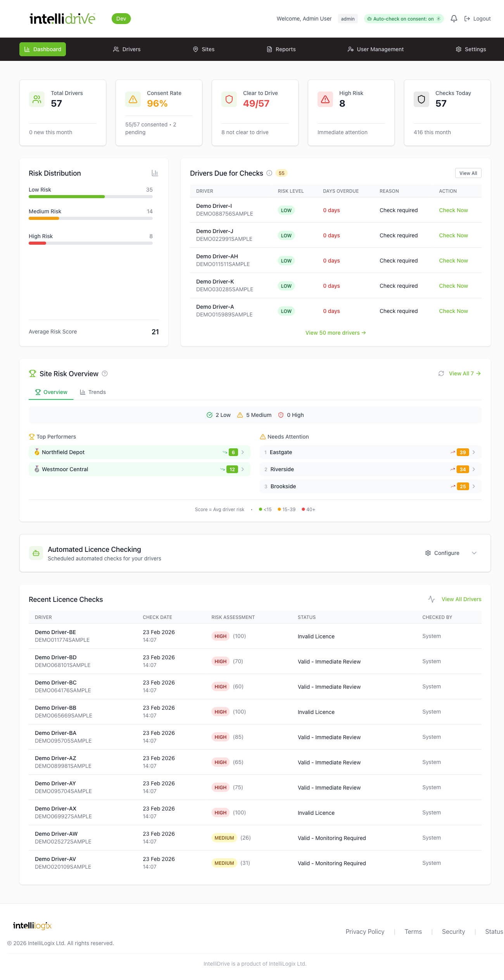Click View 50 more drivers link
Image resolution: width=504 pixels, height=980 pixels.
pyautogui.click(x=336, y=333)
